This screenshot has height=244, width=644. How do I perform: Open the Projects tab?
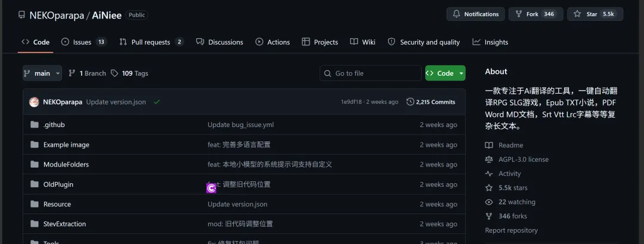[x=320, y=42]
